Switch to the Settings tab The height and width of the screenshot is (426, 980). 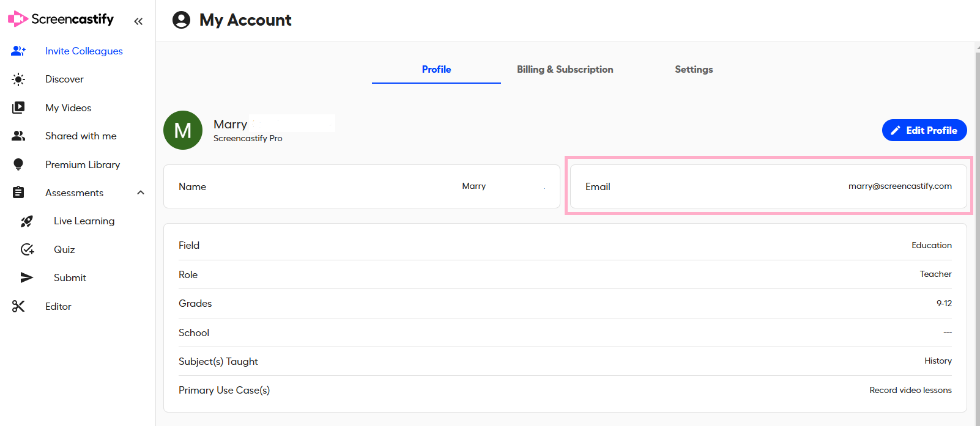click(694, 69)
